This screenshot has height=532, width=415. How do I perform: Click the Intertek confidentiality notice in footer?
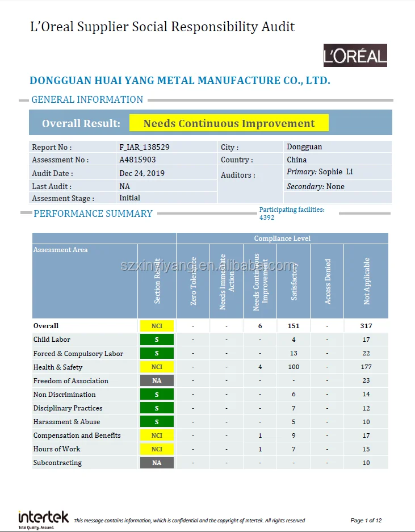click(190, 520)
